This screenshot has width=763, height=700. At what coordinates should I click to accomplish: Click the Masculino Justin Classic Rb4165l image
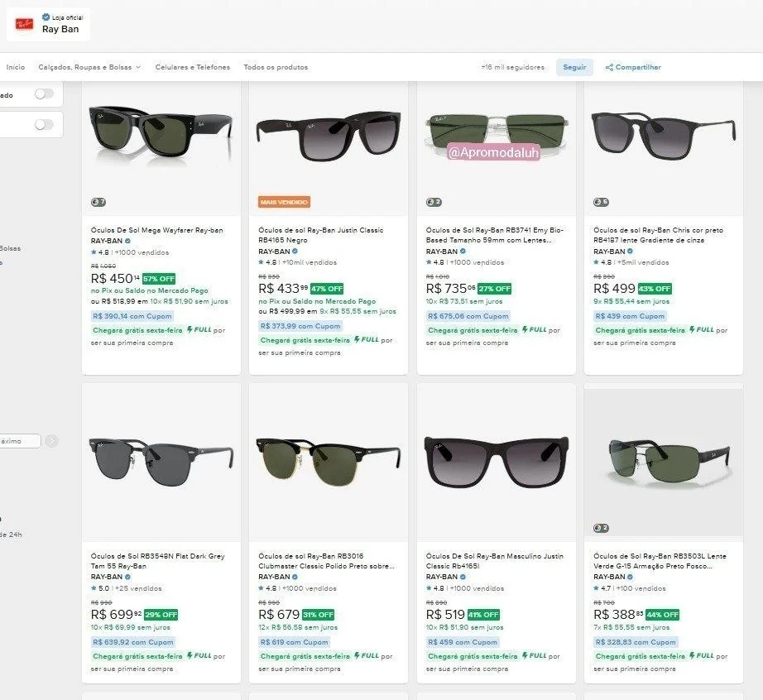[x=497, y=462]
